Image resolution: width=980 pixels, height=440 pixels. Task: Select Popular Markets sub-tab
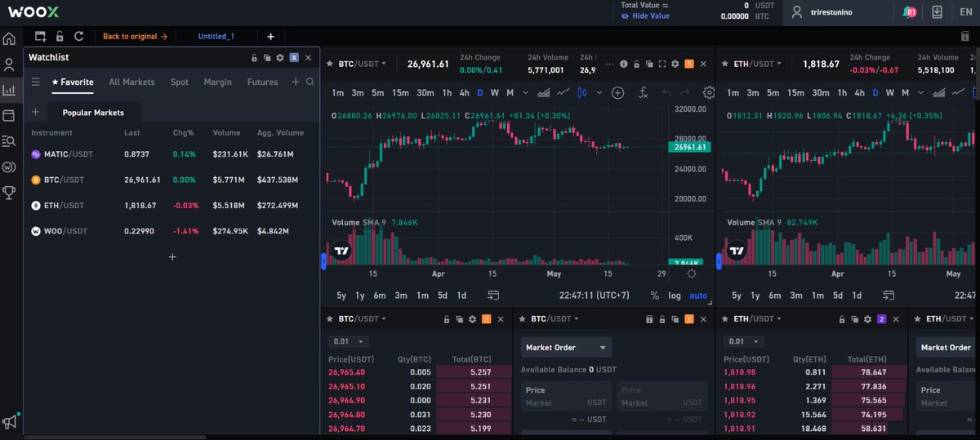[93, 113]
